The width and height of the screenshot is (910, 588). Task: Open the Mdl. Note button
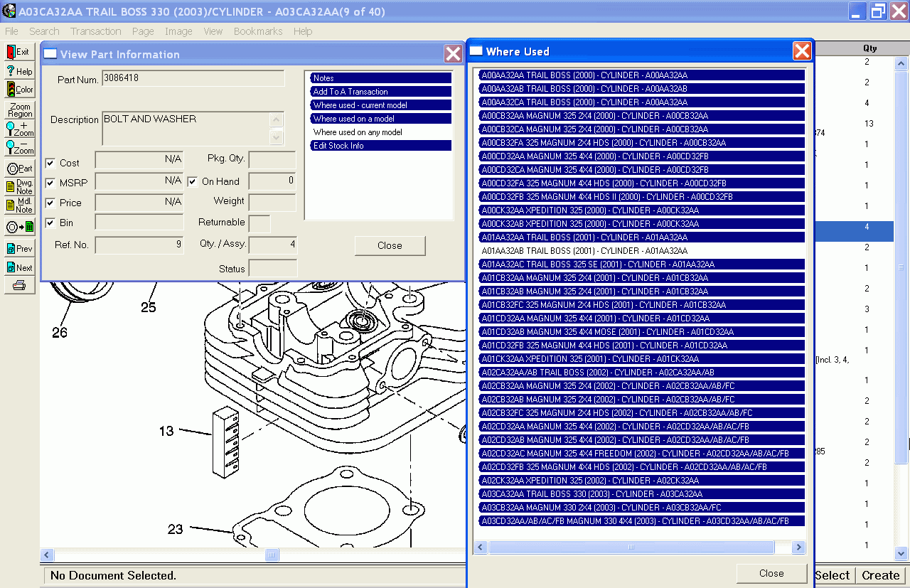coord(20,205)
